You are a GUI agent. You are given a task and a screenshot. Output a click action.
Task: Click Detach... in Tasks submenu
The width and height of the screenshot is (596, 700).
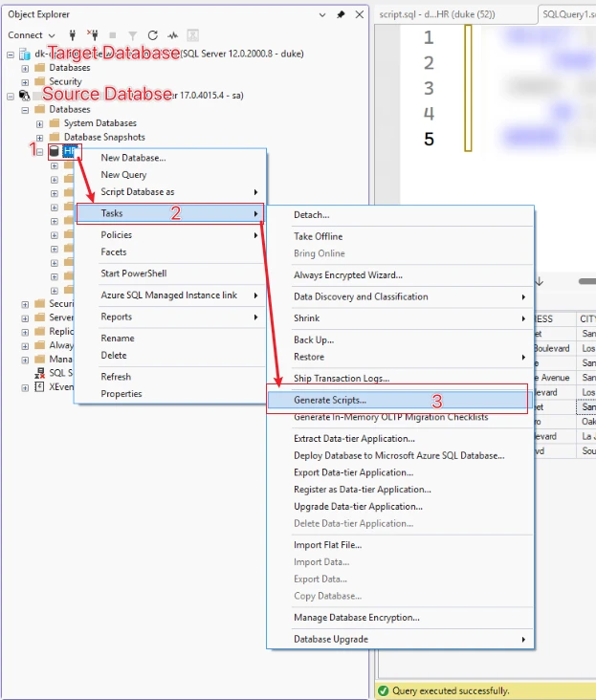(x=400, y=215)
